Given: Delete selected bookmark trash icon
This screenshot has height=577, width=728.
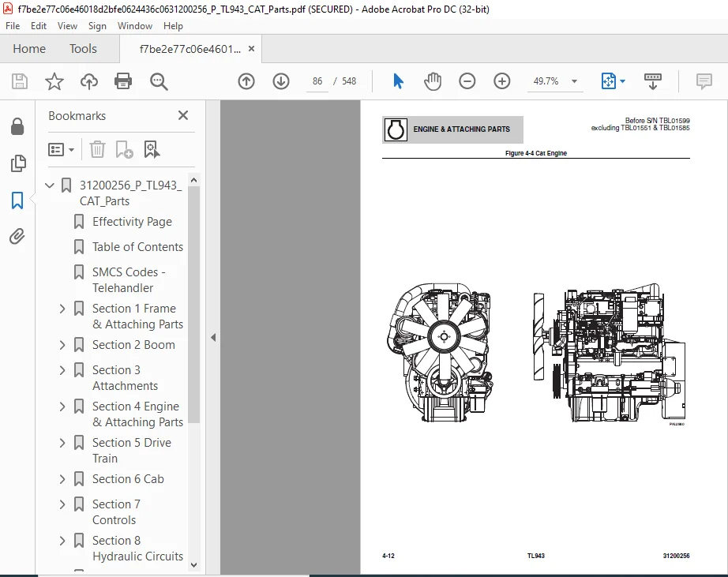Looking at the screenshot, I should point(97,149).
